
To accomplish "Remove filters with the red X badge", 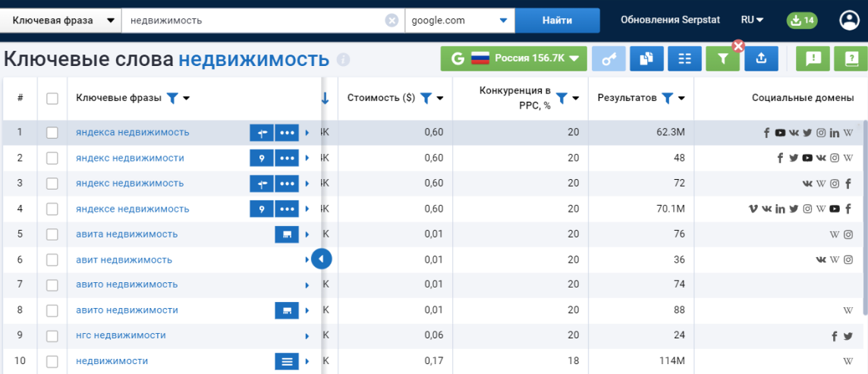I will tap(738, 46).
